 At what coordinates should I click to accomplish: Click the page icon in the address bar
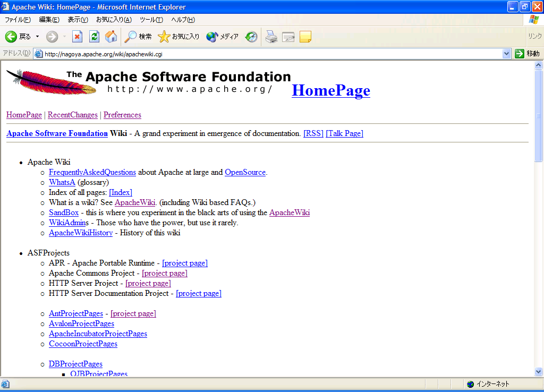38,54
